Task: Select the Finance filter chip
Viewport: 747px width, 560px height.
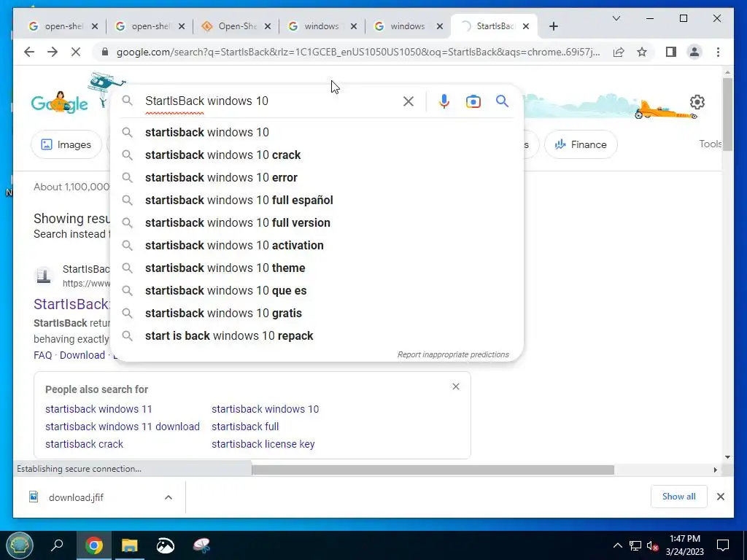Action: coord(581,144)
